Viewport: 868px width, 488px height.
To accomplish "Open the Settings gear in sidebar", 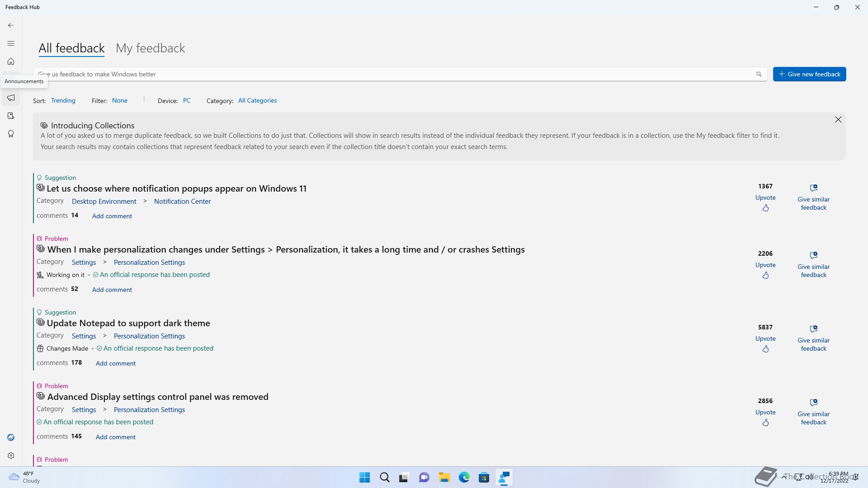I will tap(11, 455).
